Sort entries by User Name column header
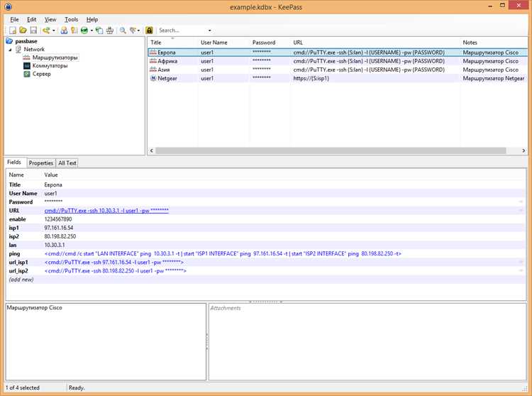Viewport: 532px width, 396px height. click(x=224, y=43)
